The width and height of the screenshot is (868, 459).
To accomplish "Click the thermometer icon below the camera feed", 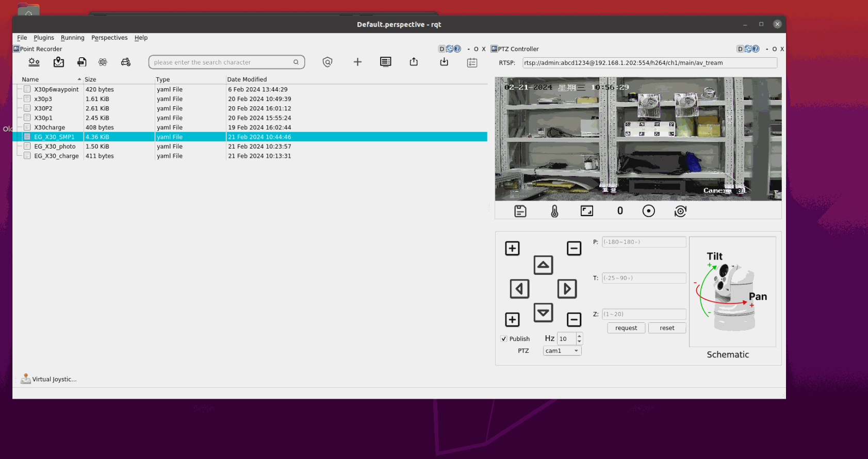I will pyautogui.click(x=554, y=211).
